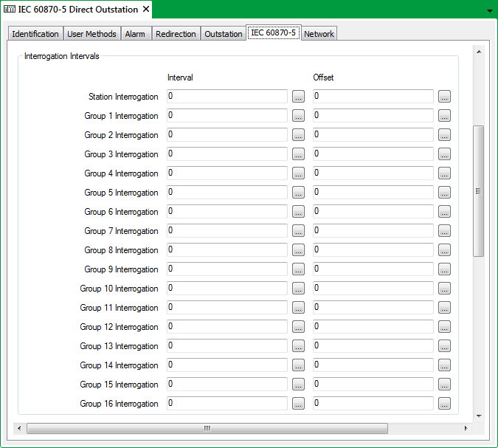The height and width of the screenshot is (448, 498).
Task: Close the IEC 60870-5 Direct Outstation tab
Action: click(146, 10)
